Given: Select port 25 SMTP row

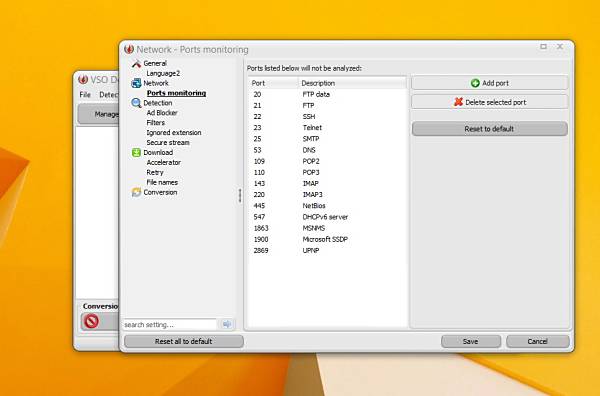Looking at the screenshot, I should pyautogui.click(x=327, y=139).
